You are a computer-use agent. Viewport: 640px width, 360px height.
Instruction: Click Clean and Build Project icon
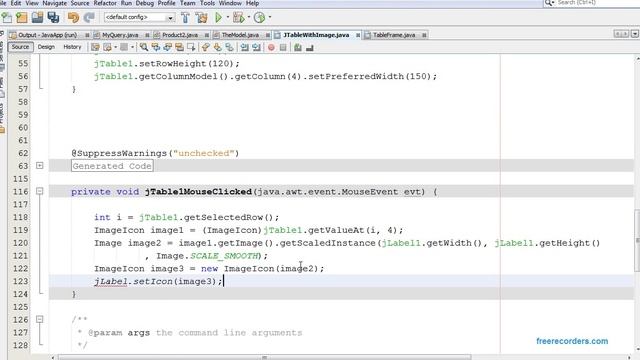tap(201, 18)
